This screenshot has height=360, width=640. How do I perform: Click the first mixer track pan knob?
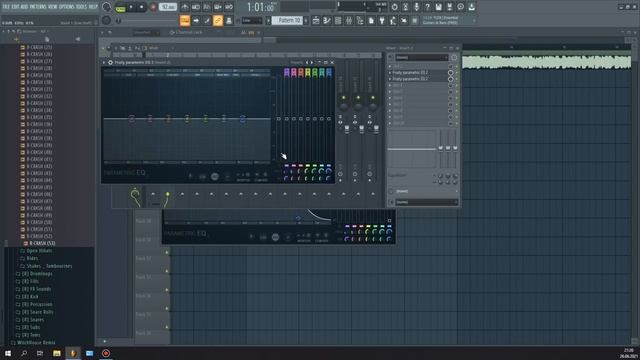coord(344,106)
